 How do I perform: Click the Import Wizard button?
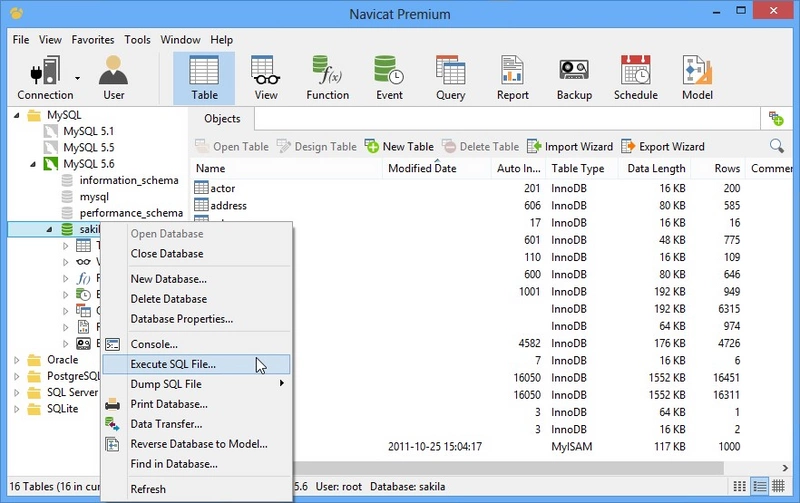[569, 146]
